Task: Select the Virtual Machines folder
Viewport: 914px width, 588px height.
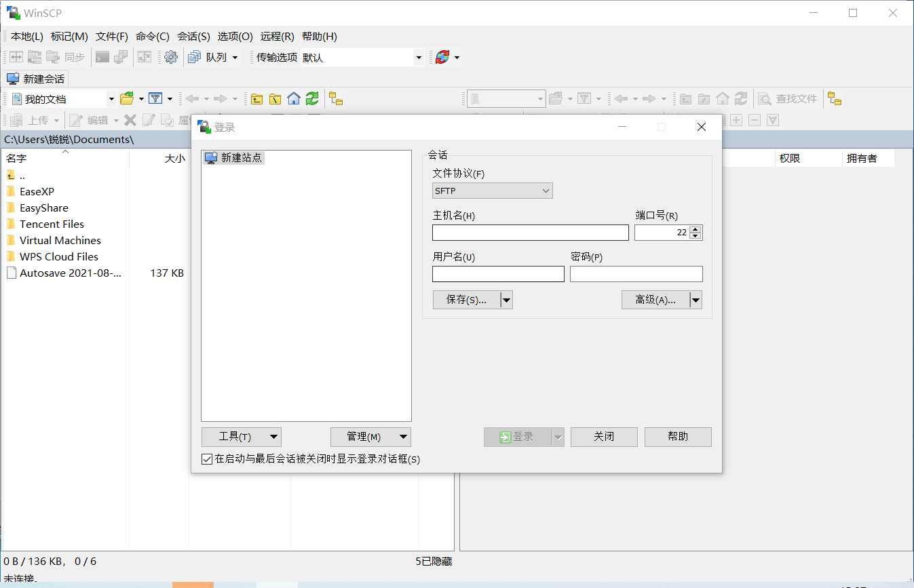Action: click(x=60, y=240)
